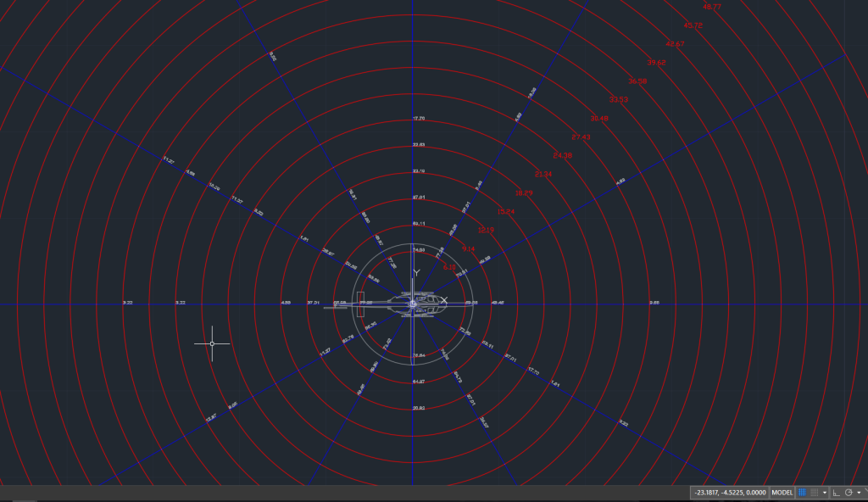Click the UCS Y axis label
Screen dimensions: 868x502
click(x=416, y=272)
